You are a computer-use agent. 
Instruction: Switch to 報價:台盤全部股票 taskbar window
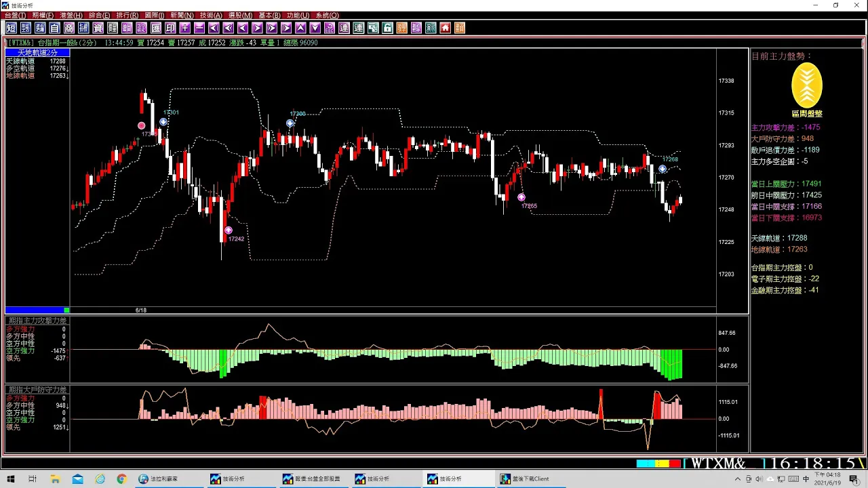pos(314,479)
